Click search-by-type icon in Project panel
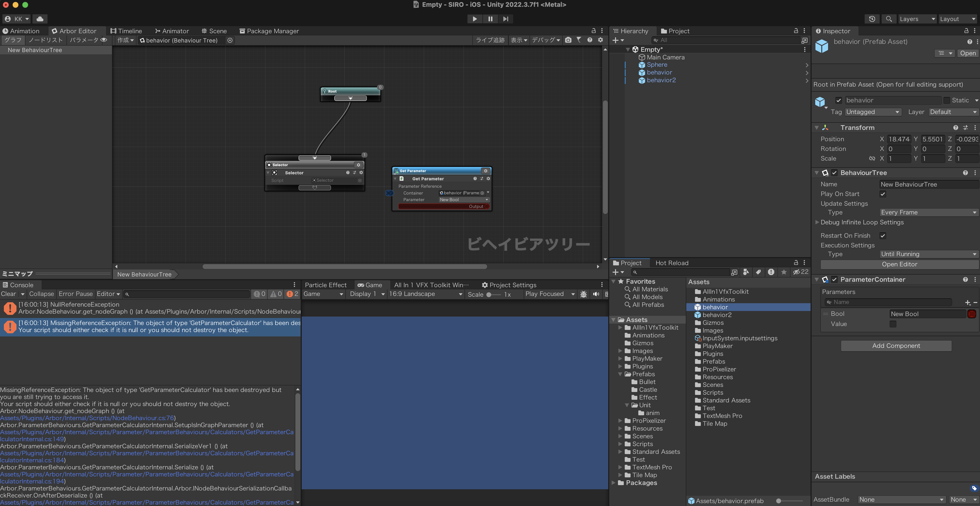980x506 pixels. click(x=746, y=272)
